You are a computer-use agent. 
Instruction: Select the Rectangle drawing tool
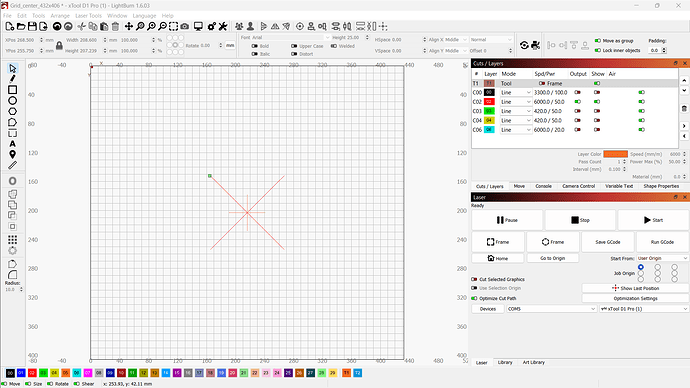tap(12, 90)
